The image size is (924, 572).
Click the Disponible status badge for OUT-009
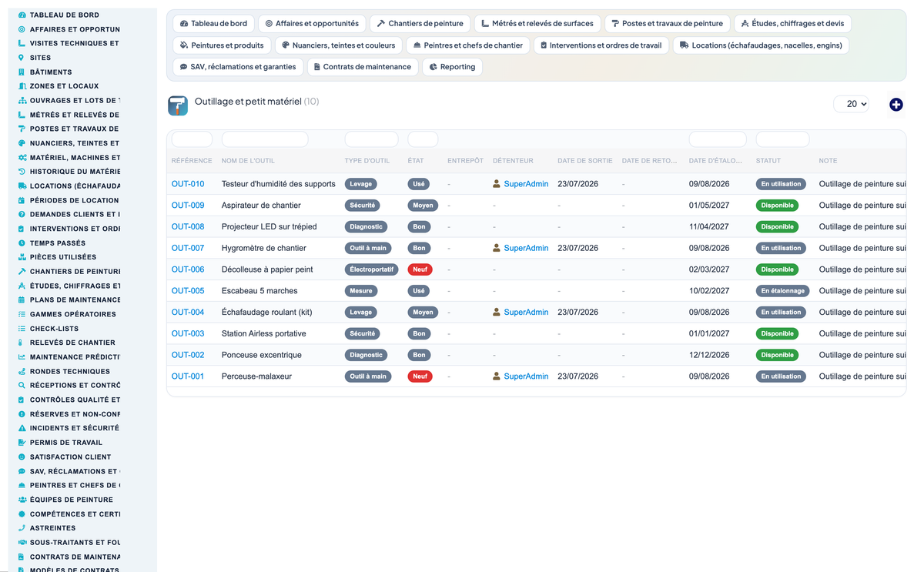(x=777, y=206)
